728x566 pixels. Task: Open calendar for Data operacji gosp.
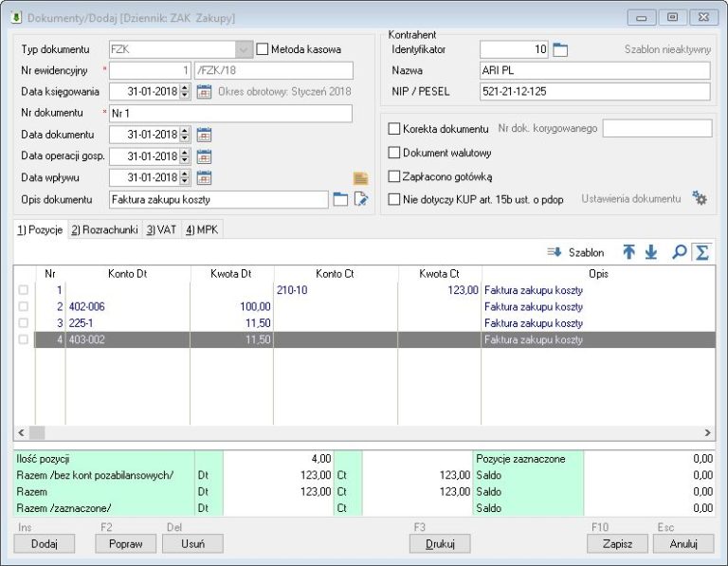click(x=204, y=156)
